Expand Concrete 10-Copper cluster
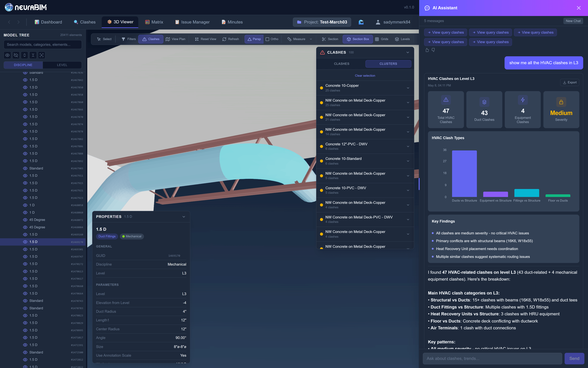 coord(408,88)
